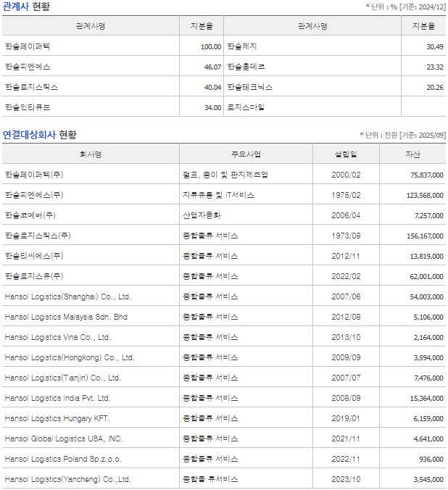Viewport: 448px width, 490px height.
Task: Click the 156,167,000 asset value
Action: coord(425,236)
